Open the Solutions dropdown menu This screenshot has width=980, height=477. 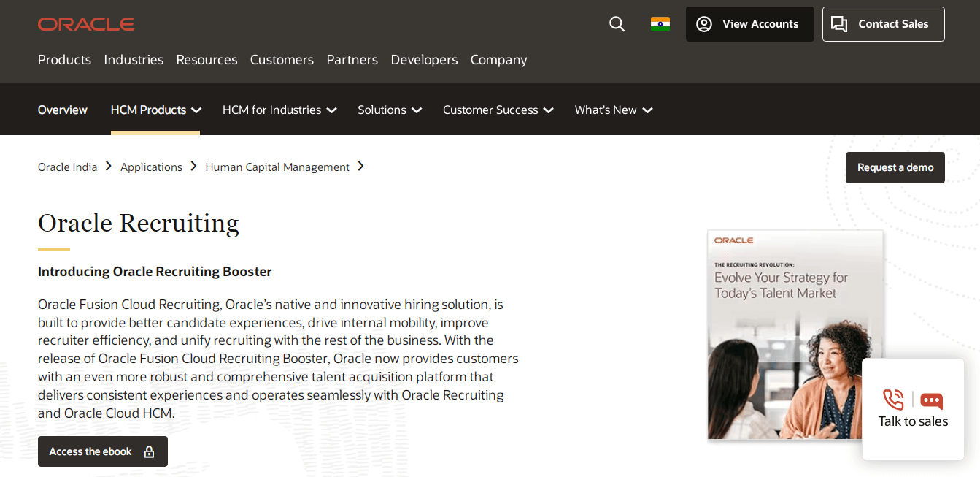pyautogui.click(x=390, y=110)
